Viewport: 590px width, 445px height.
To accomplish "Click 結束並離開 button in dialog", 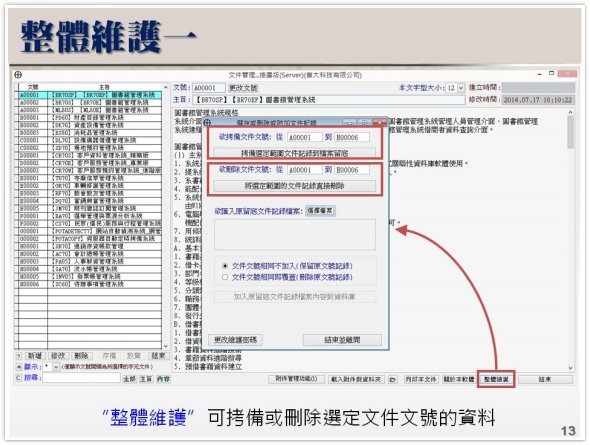I will (x=342, y=340).
